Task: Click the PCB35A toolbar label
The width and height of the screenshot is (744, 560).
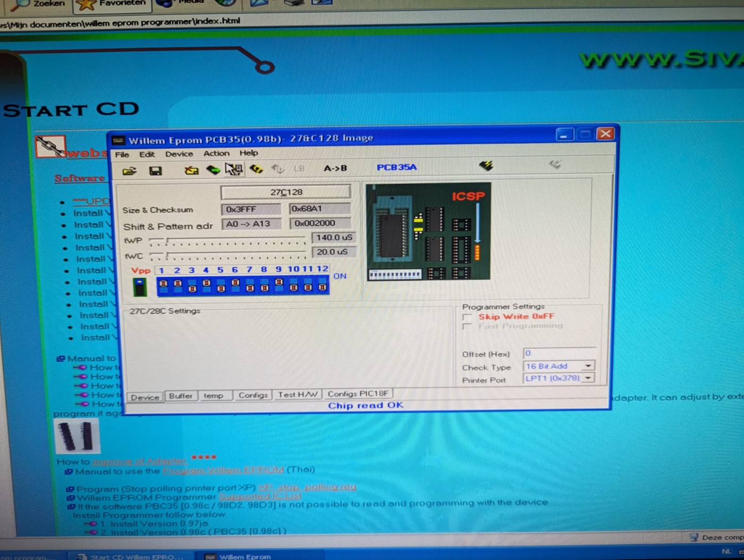Action: tap(396, 167)
